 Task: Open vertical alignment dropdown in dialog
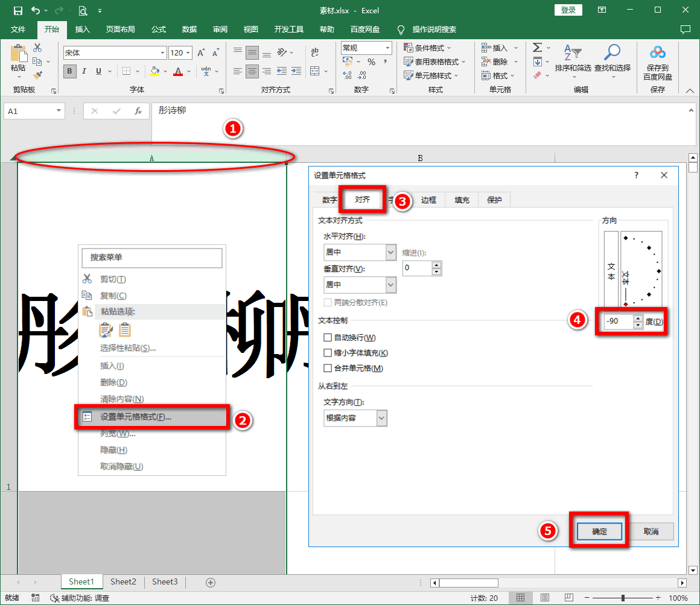click(x=390, y=285)
